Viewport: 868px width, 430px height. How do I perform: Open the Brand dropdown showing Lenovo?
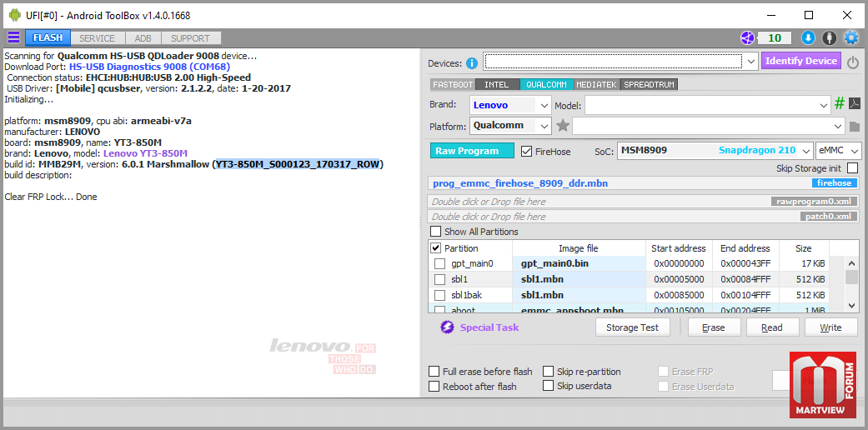pyautogui.click(x=544, y=105)
